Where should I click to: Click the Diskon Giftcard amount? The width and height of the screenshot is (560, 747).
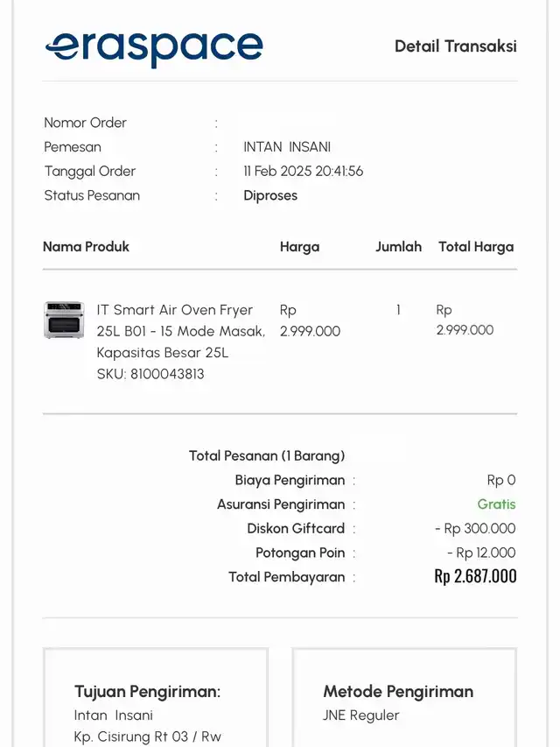[475, 528]
